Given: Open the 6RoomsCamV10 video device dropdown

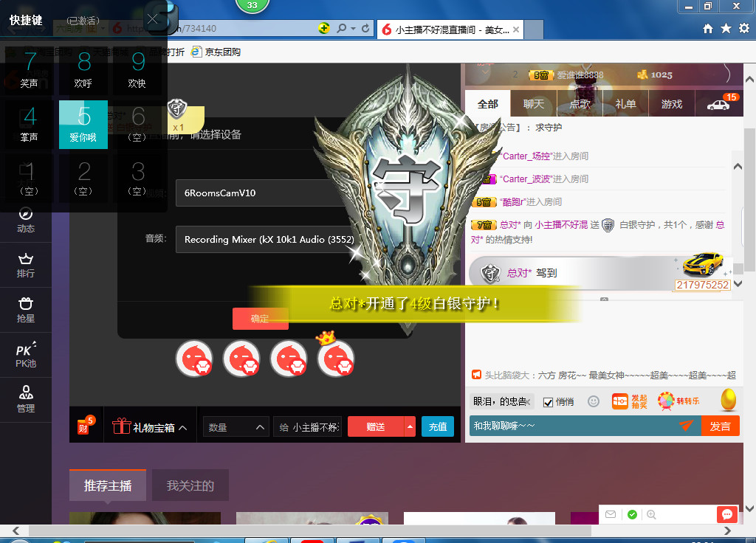Looking at the screenshot, I should 265,193.
